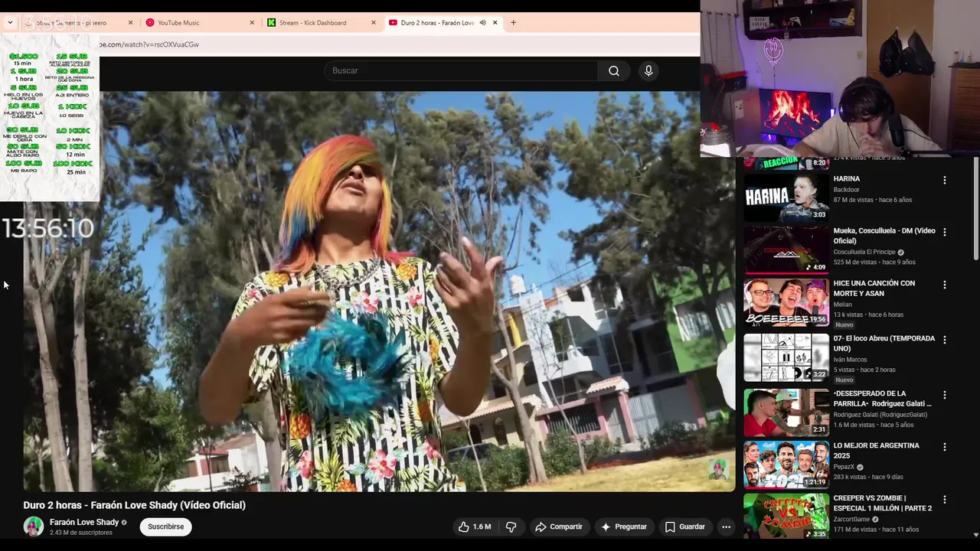Mute the tab via speaker icon

point(482,23)
